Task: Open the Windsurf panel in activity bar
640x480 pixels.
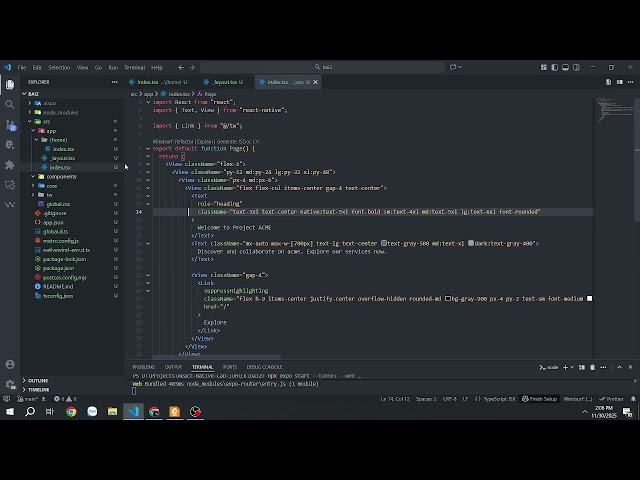Action: tap(10, 204)
